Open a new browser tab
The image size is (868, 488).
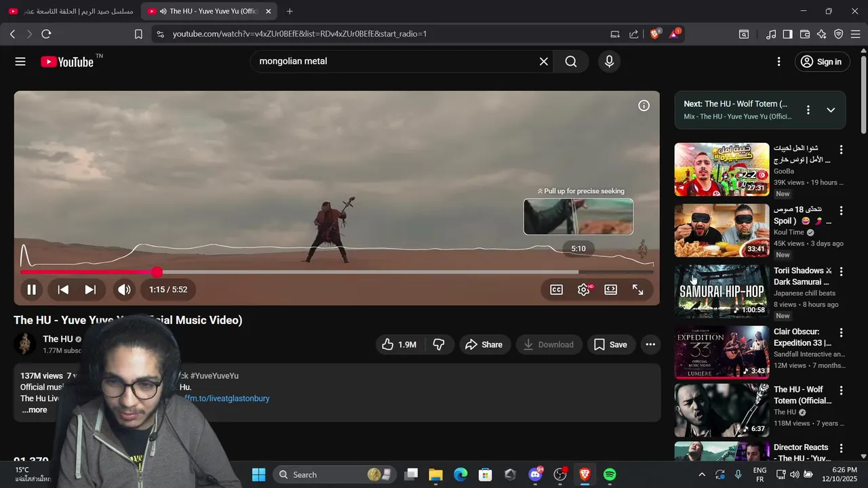[290, 12]
